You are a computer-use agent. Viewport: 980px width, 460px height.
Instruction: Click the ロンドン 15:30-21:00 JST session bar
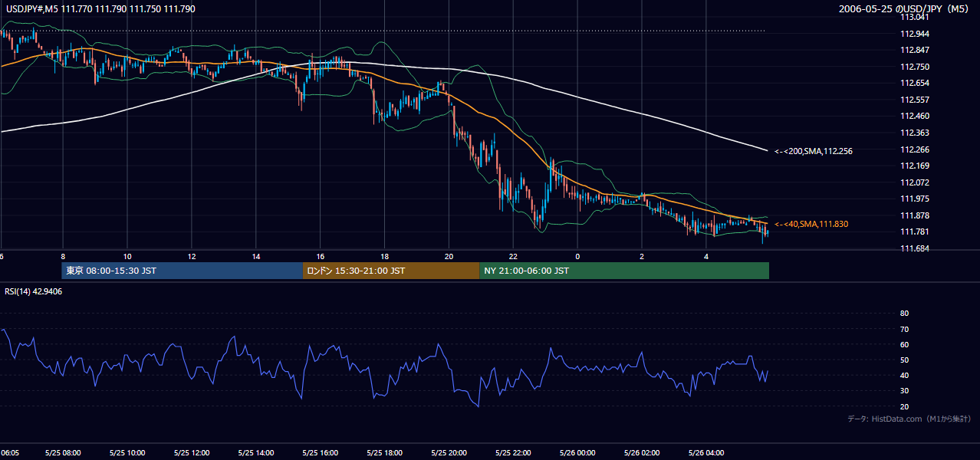(x=391, y=271)
